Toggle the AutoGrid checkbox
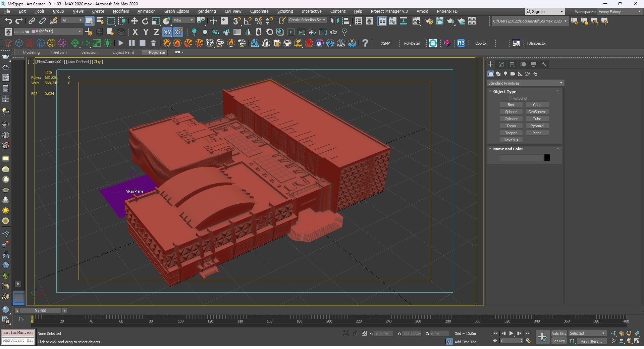The width and height of the screenshot is (644, 349). tap(510, 98)
